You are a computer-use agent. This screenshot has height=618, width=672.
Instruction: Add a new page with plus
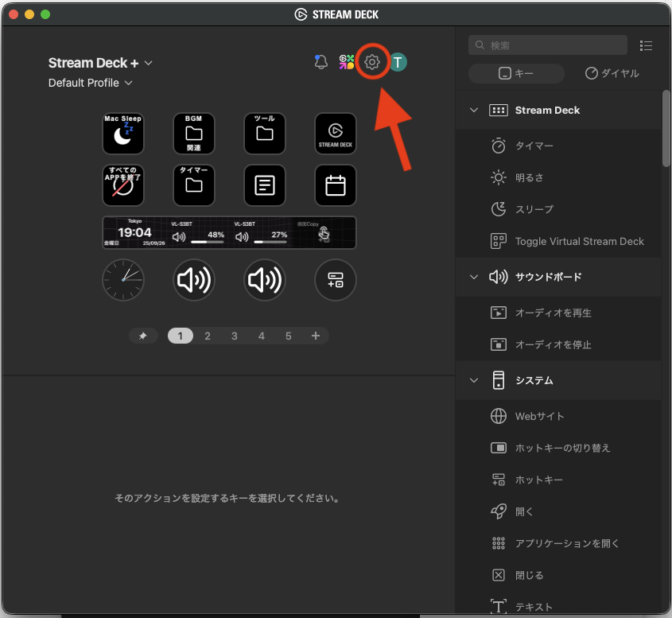(316, 336)
